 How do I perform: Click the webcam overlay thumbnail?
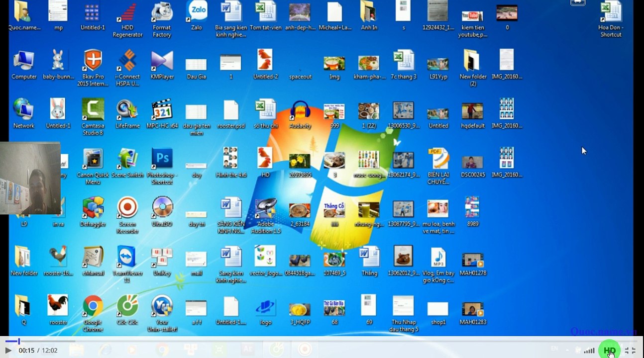click(x=30, y=178)
